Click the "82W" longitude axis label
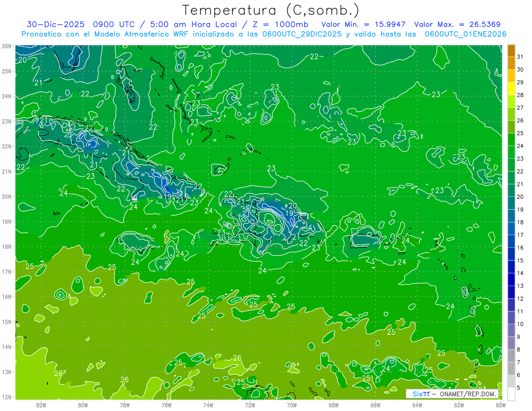The width and height of the screenshot is (532, 411). pos(41,405)
